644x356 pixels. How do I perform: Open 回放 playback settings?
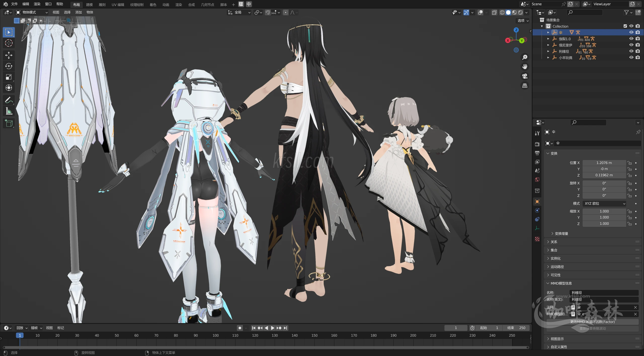point(22,328)
